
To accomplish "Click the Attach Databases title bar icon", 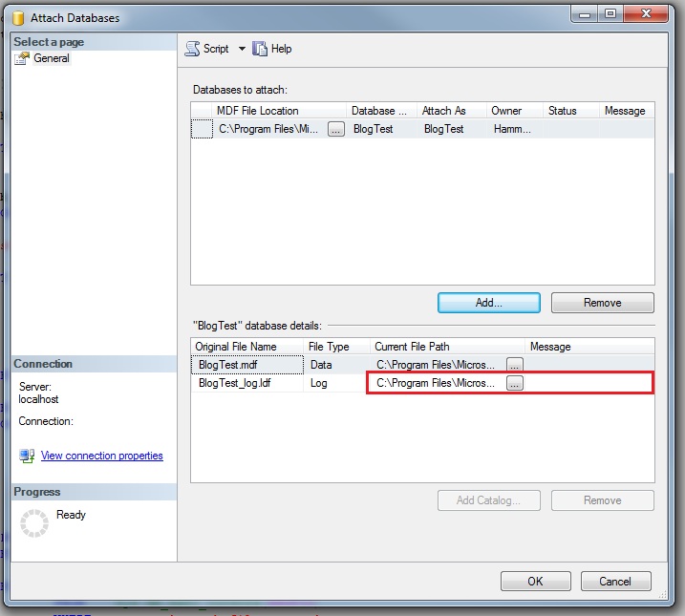I will pyautogui.click(x=16, y=18).
